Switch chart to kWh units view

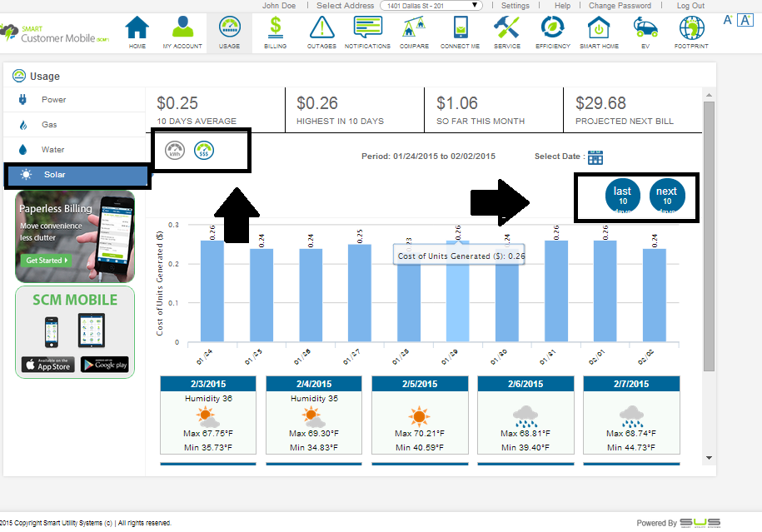[175, 151]
